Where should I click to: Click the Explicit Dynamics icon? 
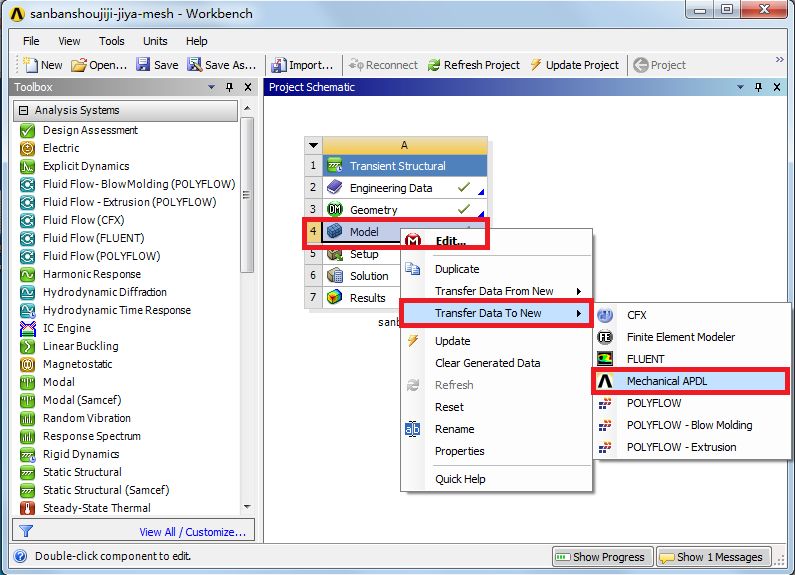click(x=27, y=166)
